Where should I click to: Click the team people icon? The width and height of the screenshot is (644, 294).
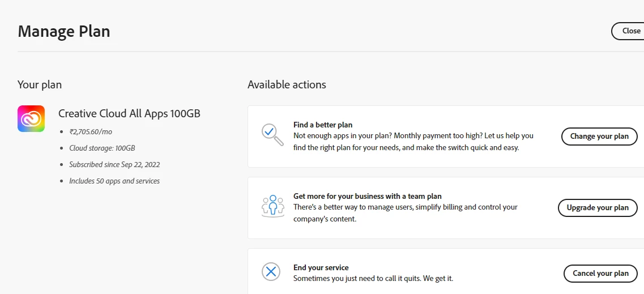(272, 206)
